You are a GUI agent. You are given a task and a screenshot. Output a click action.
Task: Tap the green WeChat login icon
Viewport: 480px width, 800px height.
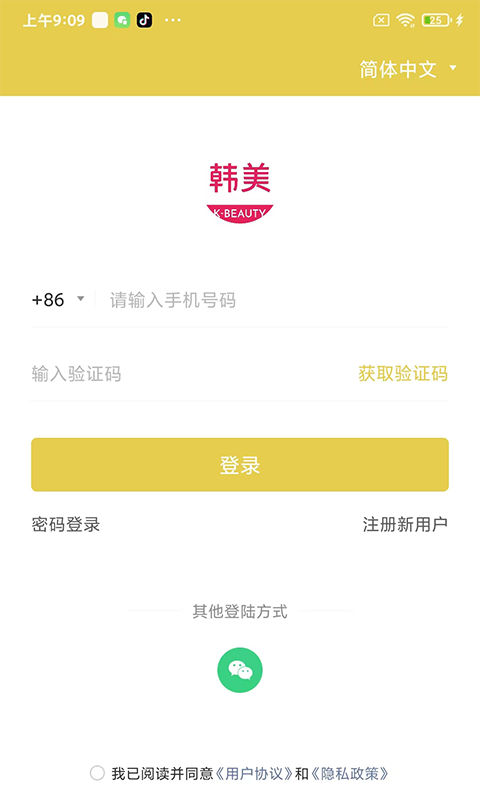[x=240, y=670]
